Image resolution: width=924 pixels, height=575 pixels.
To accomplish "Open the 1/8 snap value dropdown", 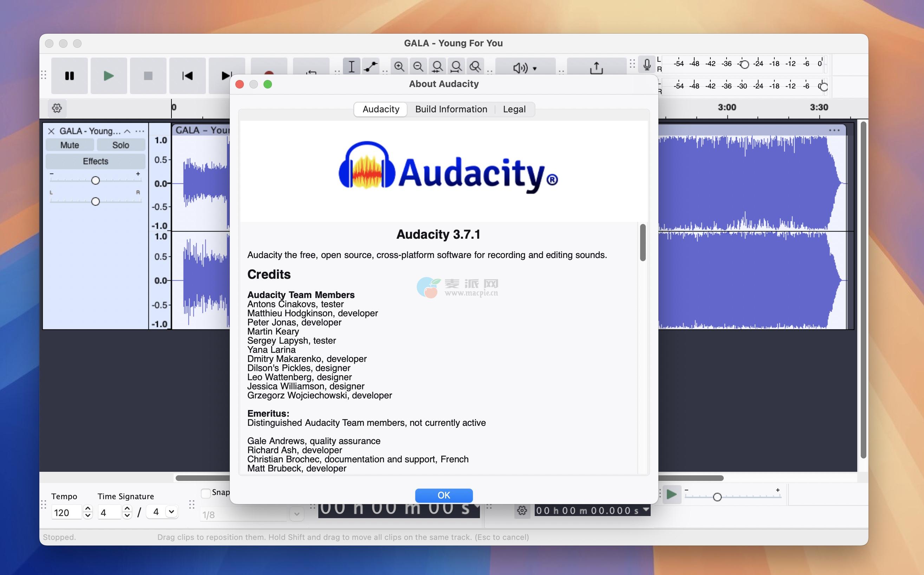I will (297, 514).
